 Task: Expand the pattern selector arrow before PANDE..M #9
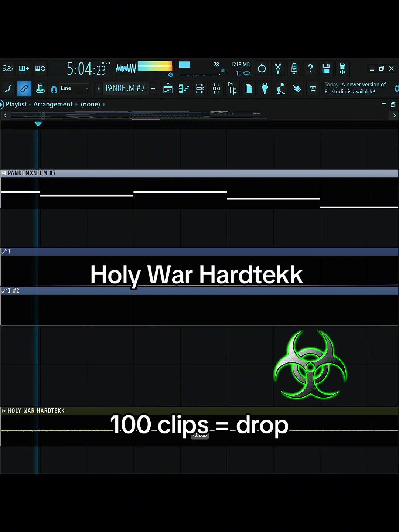98,89
